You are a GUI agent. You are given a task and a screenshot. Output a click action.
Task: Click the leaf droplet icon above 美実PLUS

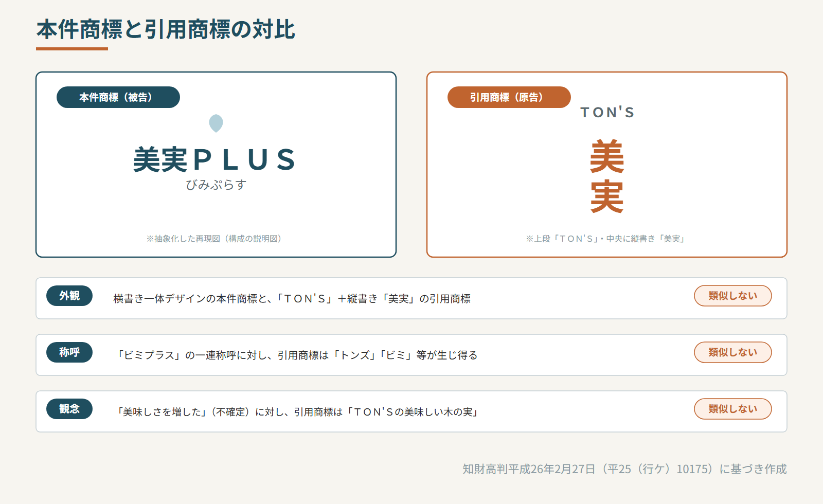click(216, 123)
